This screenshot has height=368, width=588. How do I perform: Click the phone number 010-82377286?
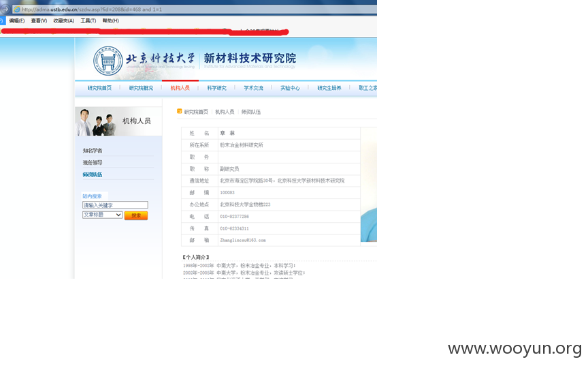coord(234,217)
